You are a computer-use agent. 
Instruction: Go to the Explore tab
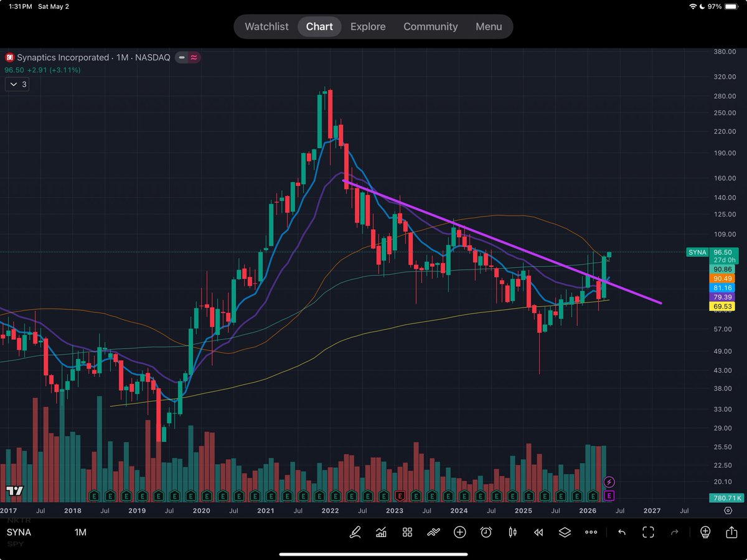click(368, 27)
